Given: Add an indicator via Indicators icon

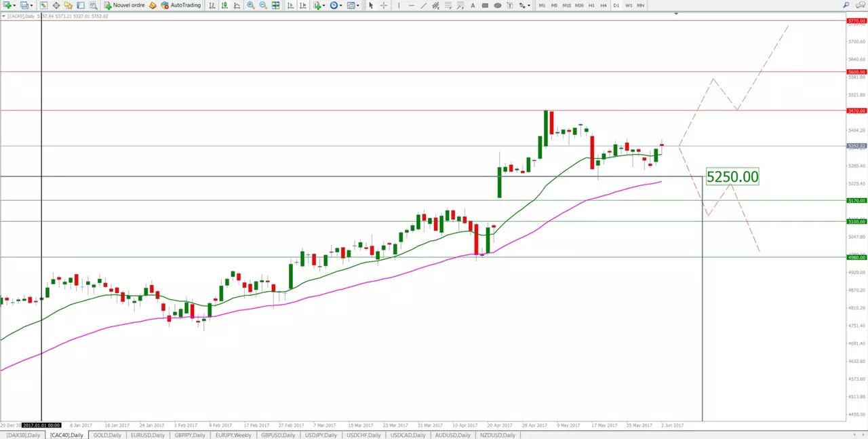Looking at the screenshot, I should pyautogui.click(x=317, y=5).
